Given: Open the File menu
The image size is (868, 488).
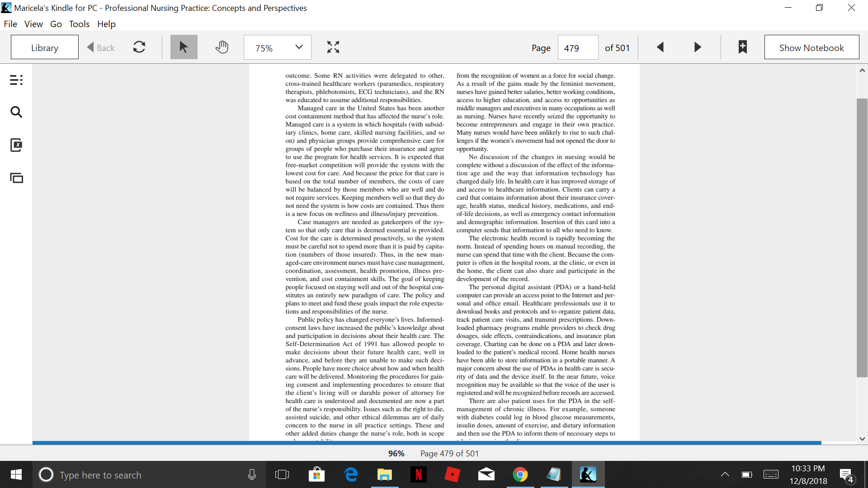Looking at the screenshot, I should coord(10,24).
